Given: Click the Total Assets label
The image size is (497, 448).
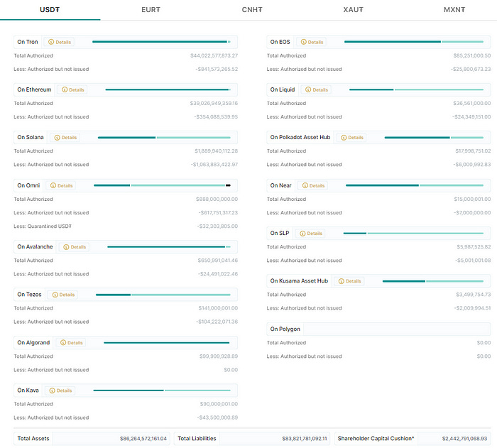Looking at the screenshot, I should (33, 439).
